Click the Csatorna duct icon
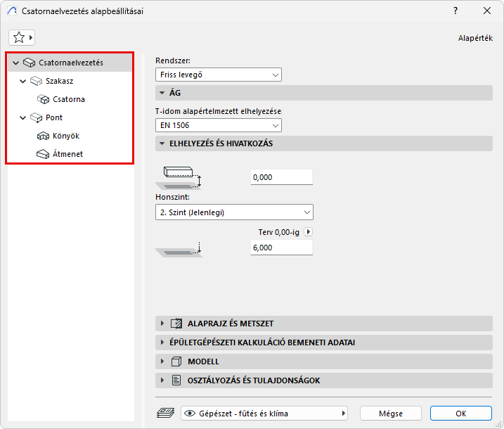 [x=44, y=99]
